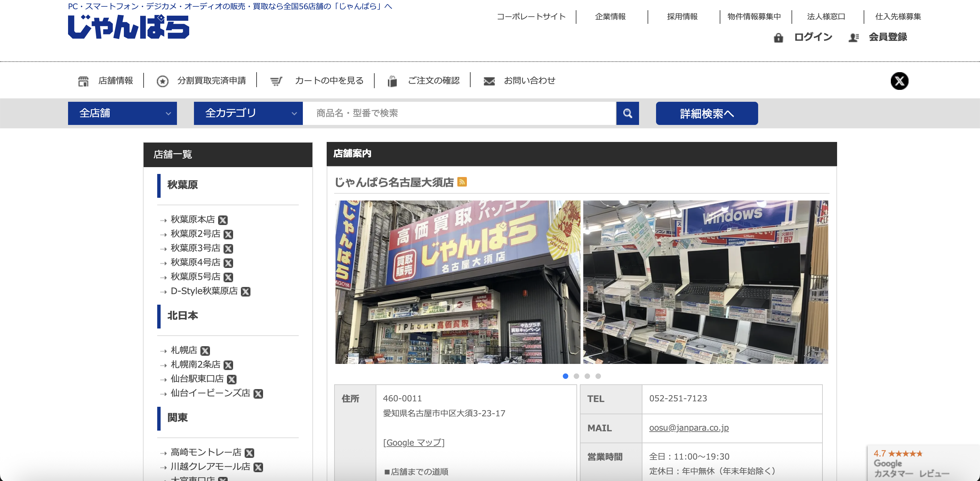This screenshot has width=980, height=481.
Task: Click お問い合わせ link
Action: click(x=529, y=80)
